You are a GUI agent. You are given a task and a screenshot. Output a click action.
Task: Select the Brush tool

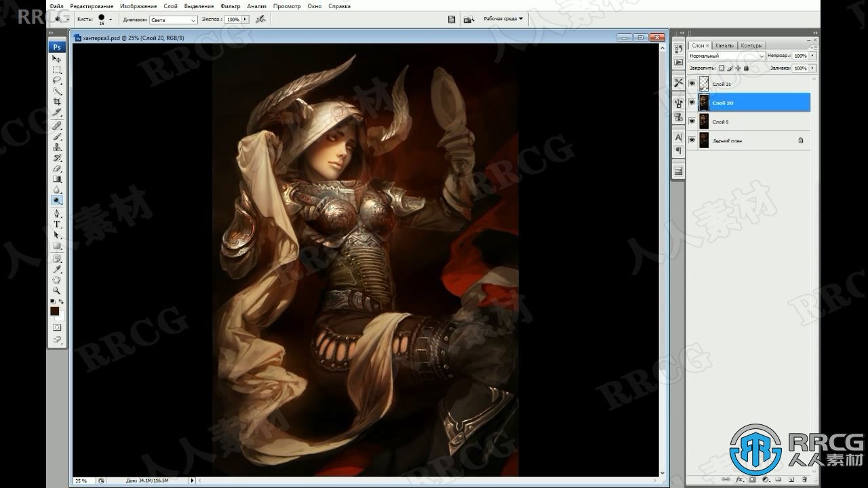tap(57, 136)
